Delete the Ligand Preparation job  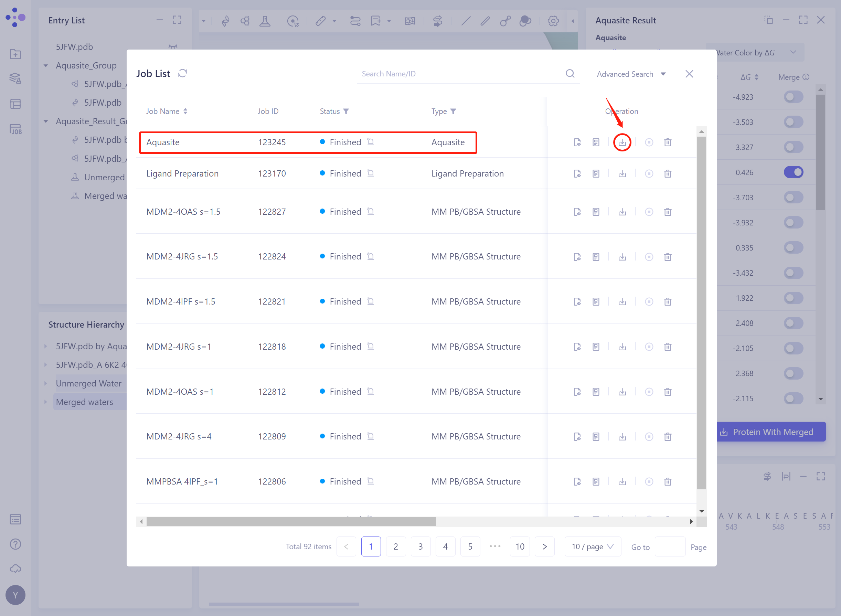click(x=667, y=174)
